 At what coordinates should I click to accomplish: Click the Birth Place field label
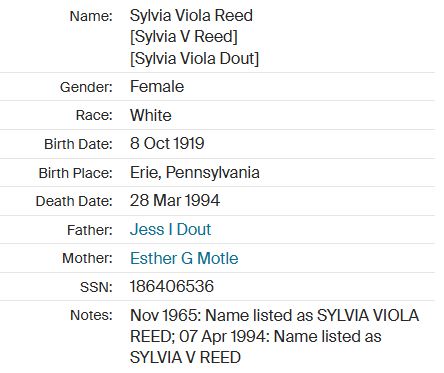76,173
